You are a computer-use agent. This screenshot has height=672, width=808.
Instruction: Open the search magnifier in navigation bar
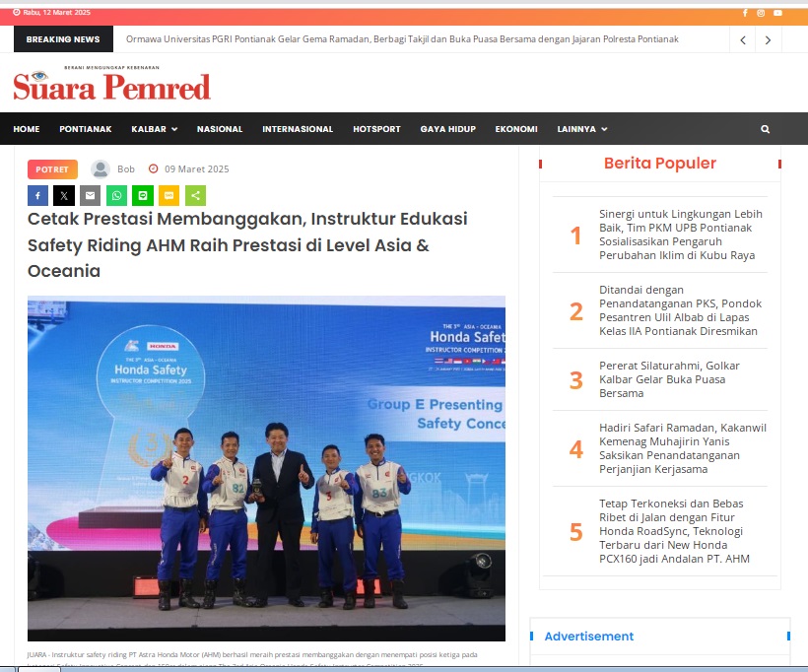click(x=766, y=129)
